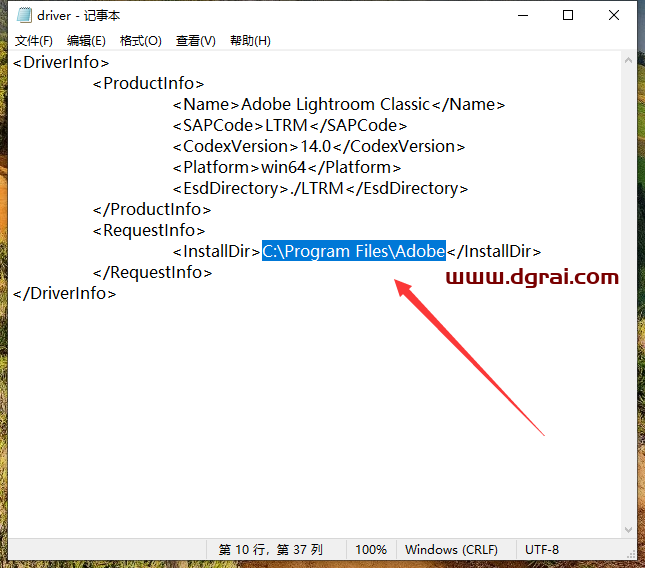This screenshot has height=568, width=645.
Task: Click on the LTRM SAPCode value
Action: 287,126
